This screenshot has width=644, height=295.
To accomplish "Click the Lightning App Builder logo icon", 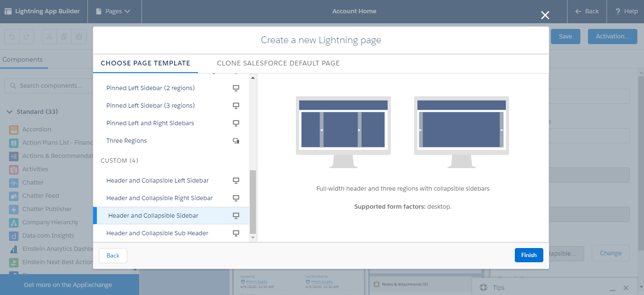I will (7, 11).
